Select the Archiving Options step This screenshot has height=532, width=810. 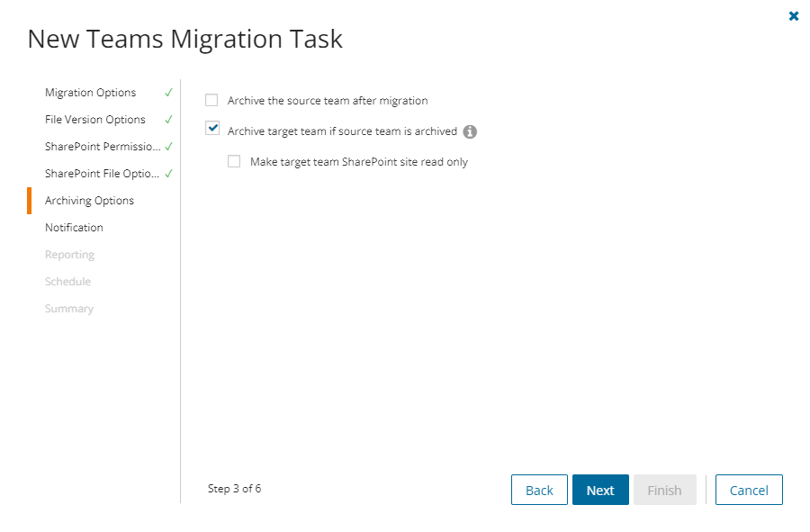click(x=90, y=201)
